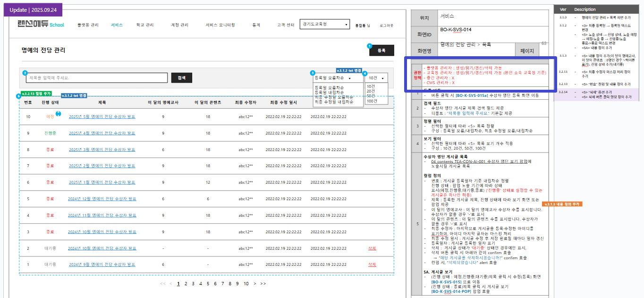Choose 등록일 내림차순 sort option

329,92
